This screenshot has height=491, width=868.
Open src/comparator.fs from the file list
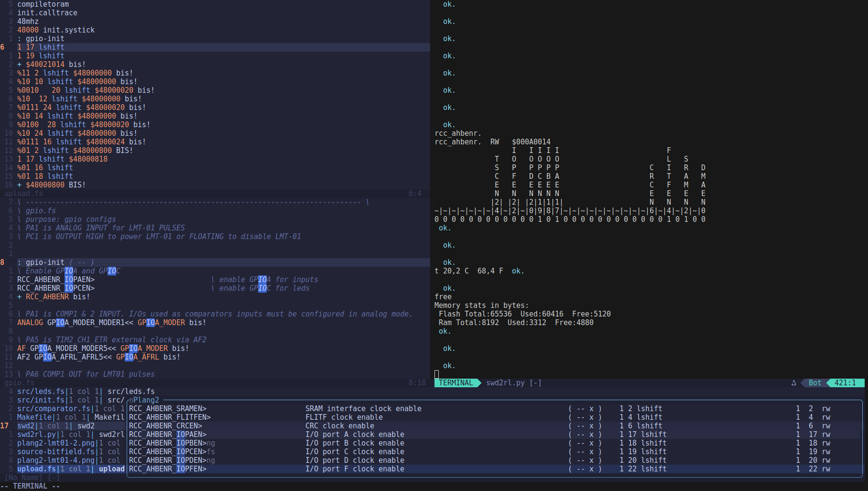click(54, 409)
